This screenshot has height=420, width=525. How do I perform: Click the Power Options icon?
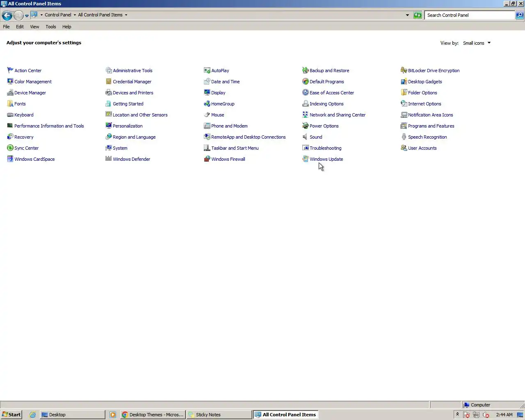click(306, 126)
